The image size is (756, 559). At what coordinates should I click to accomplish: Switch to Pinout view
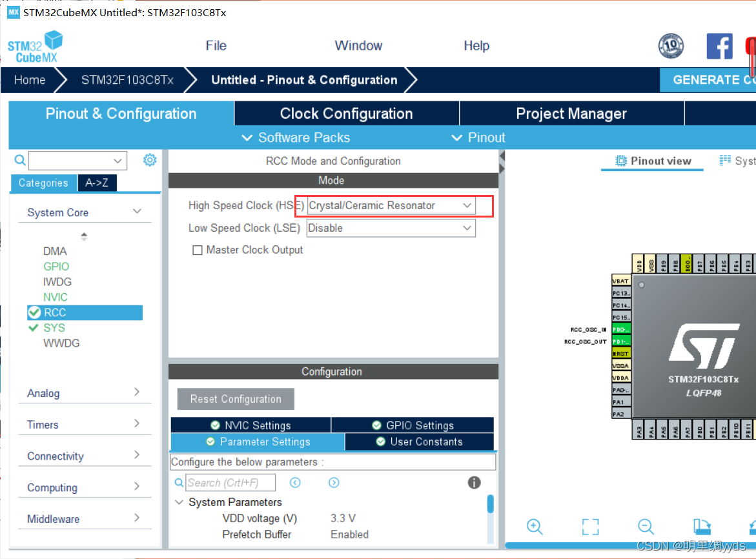tap(653, 161)
